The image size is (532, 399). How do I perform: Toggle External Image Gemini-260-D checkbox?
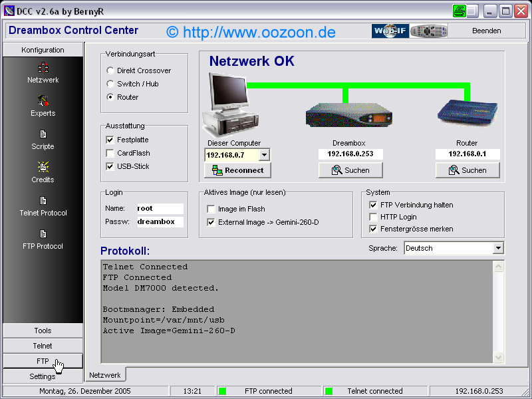pos(211,222)
